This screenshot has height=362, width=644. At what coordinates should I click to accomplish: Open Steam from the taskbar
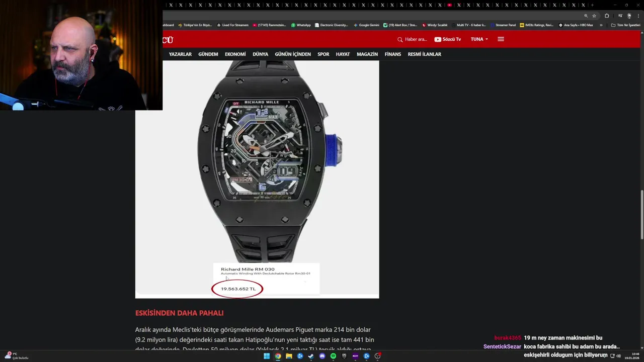click(311, 356)
